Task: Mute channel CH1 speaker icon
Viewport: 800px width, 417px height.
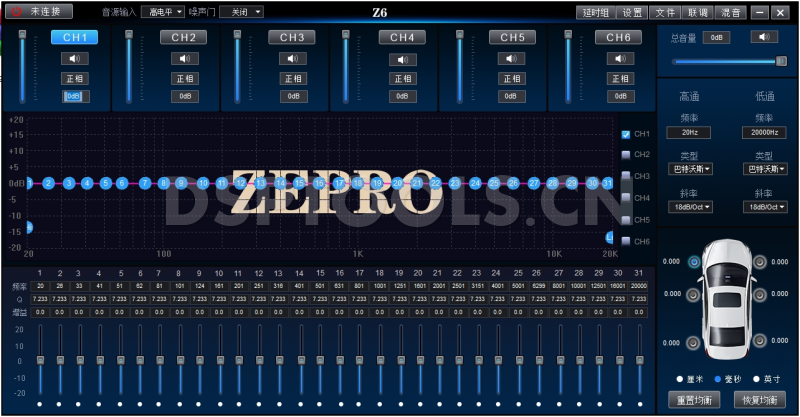Action: (x=74, y=59)
